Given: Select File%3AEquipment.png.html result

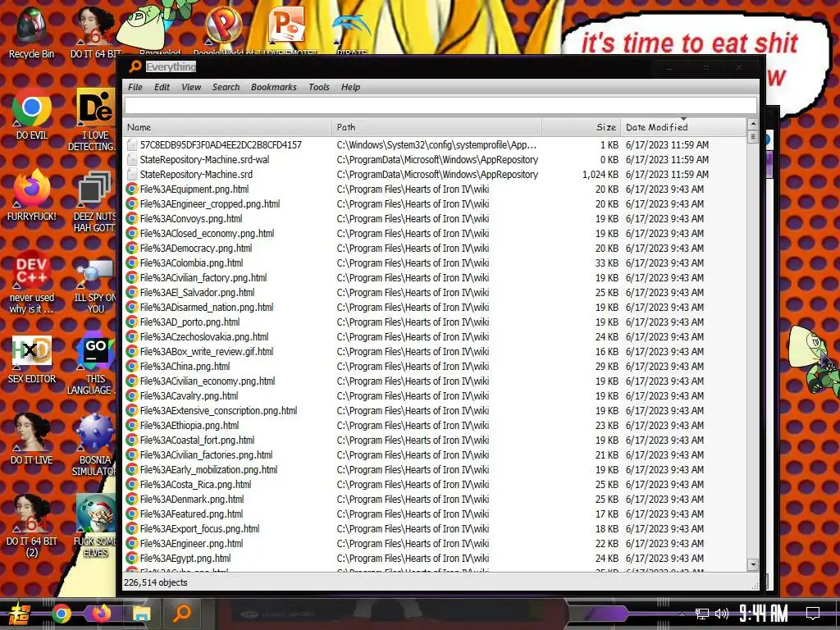Looking at the screenshot, I should [x=435, y=189].
